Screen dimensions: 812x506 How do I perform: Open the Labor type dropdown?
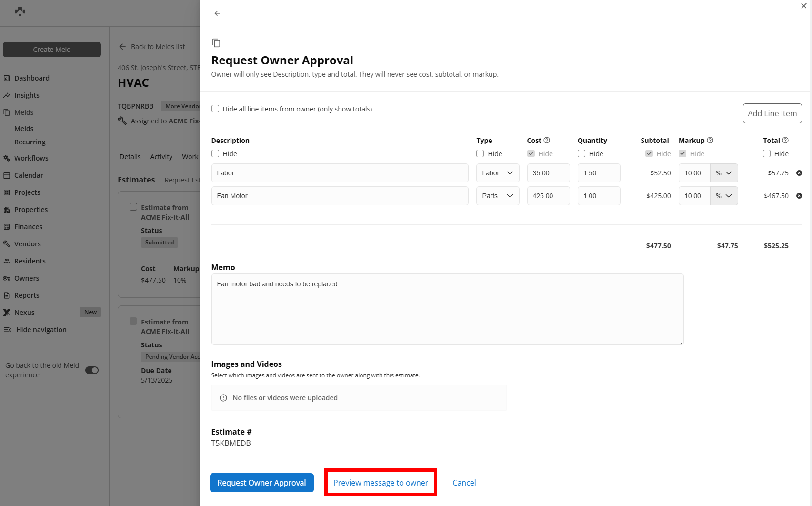[x=498, y=173]
